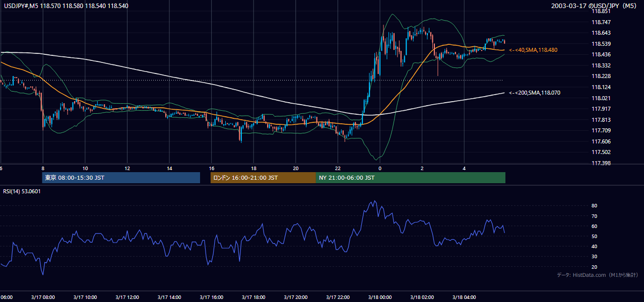The height and width of the screenshot is (302, 644).
Task: Click the 118.539 price axis label
Action: pos(602,44)
